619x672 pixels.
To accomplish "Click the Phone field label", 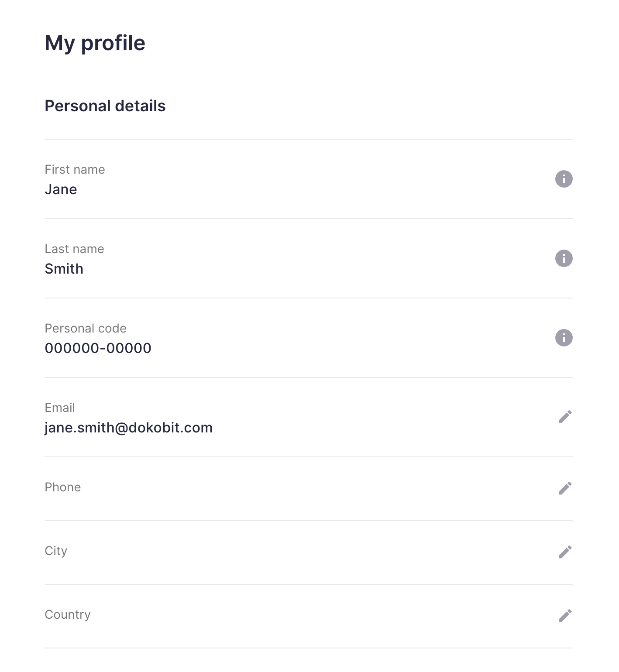I will click(x=63, y=487).
